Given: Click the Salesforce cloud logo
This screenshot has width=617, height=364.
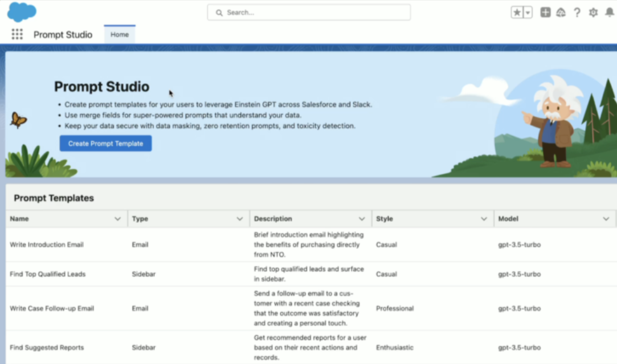Looking at the screenshot, I should [x=22, y=12].
